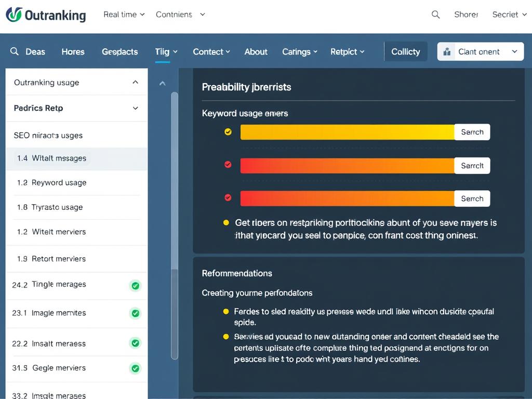The height and width of the screenshot is (399, 532).
Task: Click the yellow check badge by first bar
Action: coord(228,132)
